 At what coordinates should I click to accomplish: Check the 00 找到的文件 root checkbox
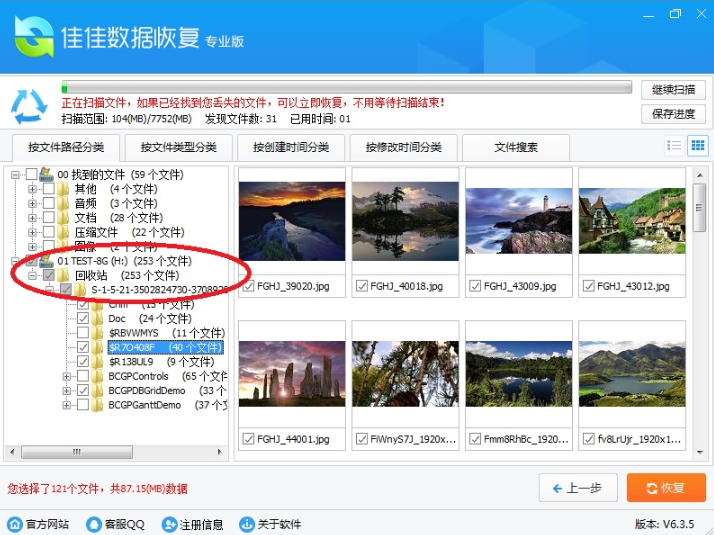pyautogui.click(x=31, y=175)
